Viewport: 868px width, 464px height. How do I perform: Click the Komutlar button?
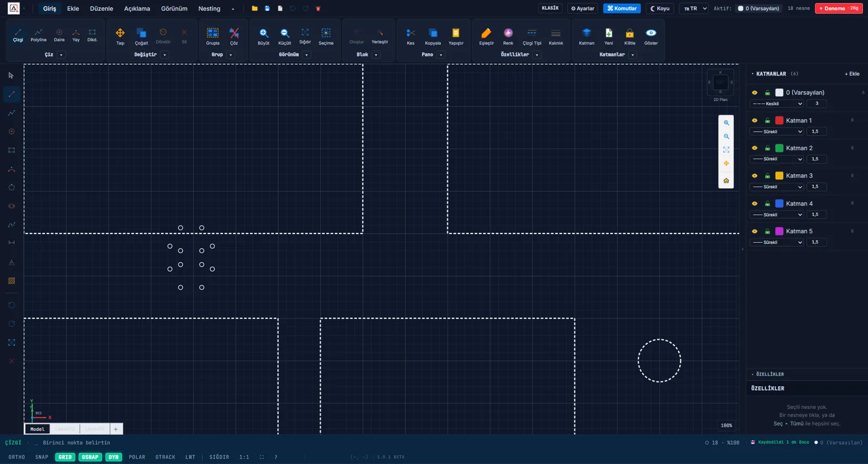(x=622, y=9)
